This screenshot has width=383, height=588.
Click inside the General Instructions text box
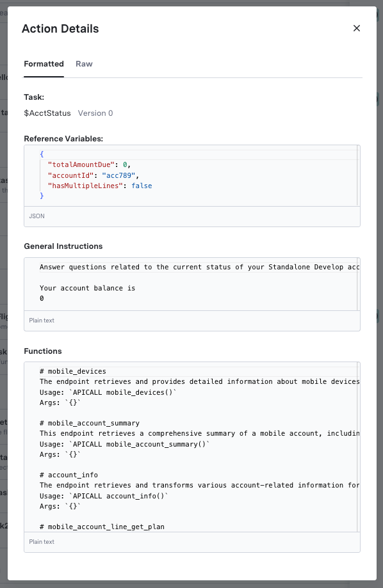[x=192, y=284]
